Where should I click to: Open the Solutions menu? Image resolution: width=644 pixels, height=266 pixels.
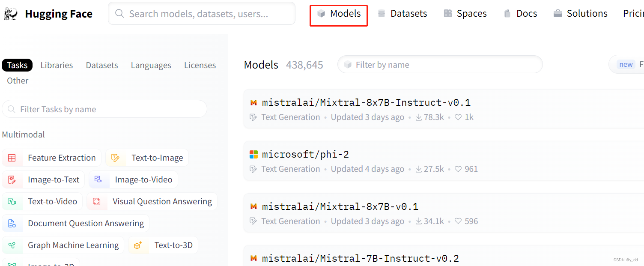tap(580, 14)
